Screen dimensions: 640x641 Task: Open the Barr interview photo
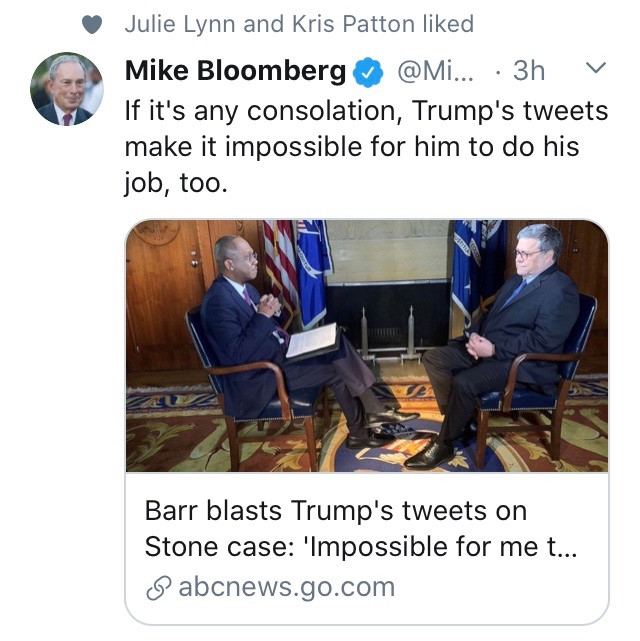[367, 345]
